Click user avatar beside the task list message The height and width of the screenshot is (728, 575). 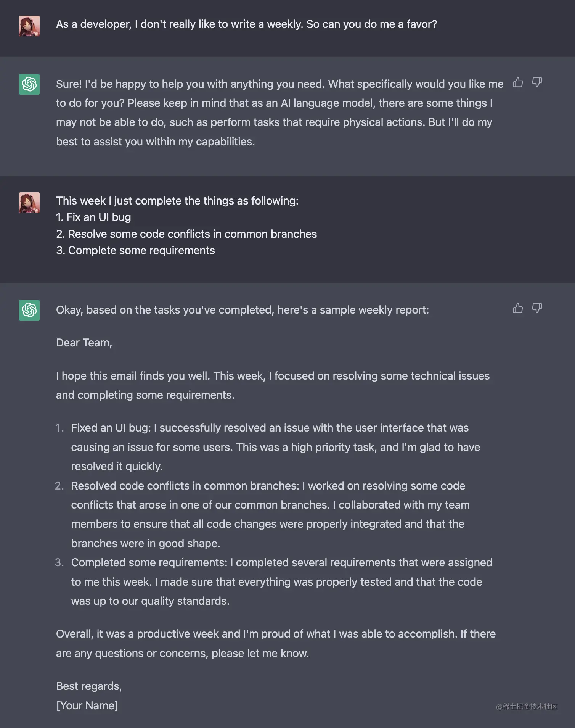[x=29, y=203]
